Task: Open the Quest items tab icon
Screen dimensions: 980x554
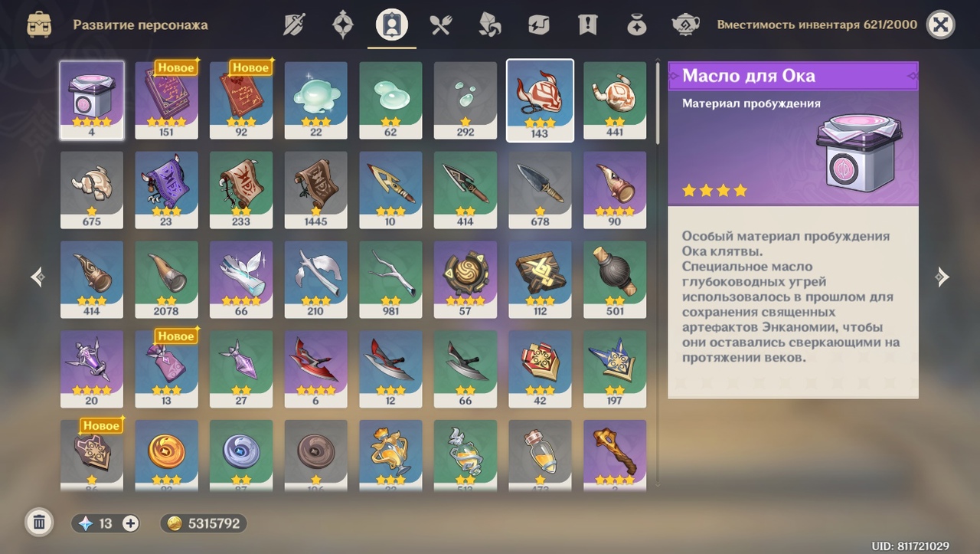Action: tap(588, 25)
